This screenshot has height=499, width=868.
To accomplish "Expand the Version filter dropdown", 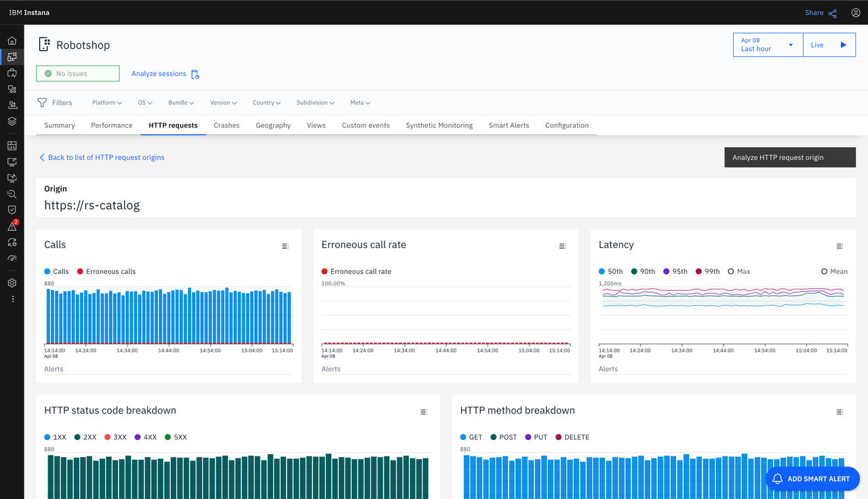I will point(223,102).
